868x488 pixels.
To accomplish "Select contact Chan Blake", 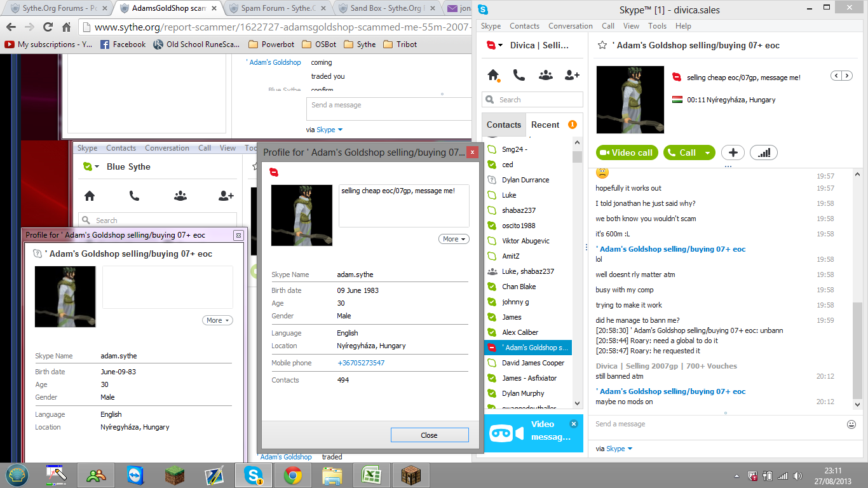I will pyautogui.click(x=529, y=287).
